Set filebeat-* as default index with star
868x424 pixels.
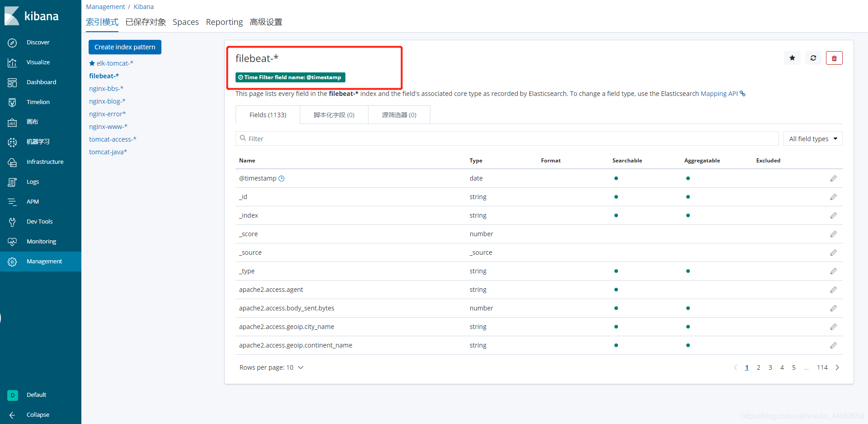[x=792, y=58]
